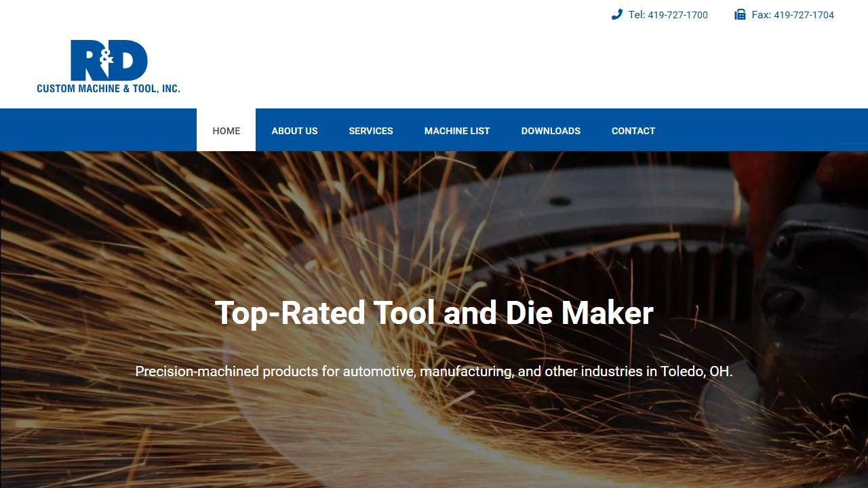Image resolution: width=868 pixels, height=488 pixels.
Task: Open the ABOUT US page
Action: (294, 130)
